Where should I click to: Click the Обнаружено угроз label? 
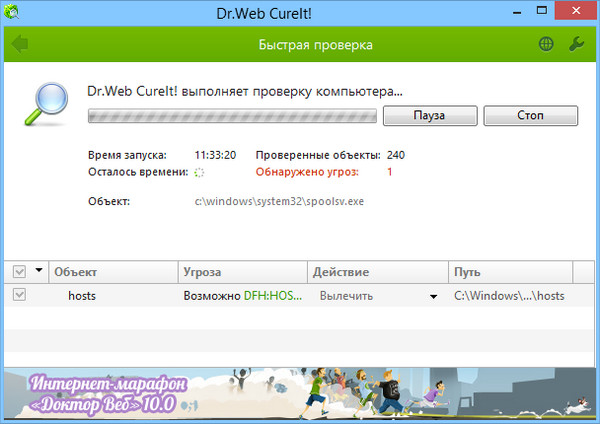pos(307,172)
